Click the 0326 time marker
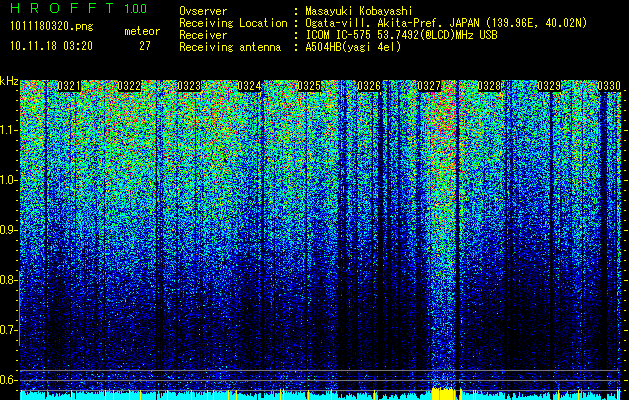This screenshot has height=400, width=629. (x=369, y=86)
